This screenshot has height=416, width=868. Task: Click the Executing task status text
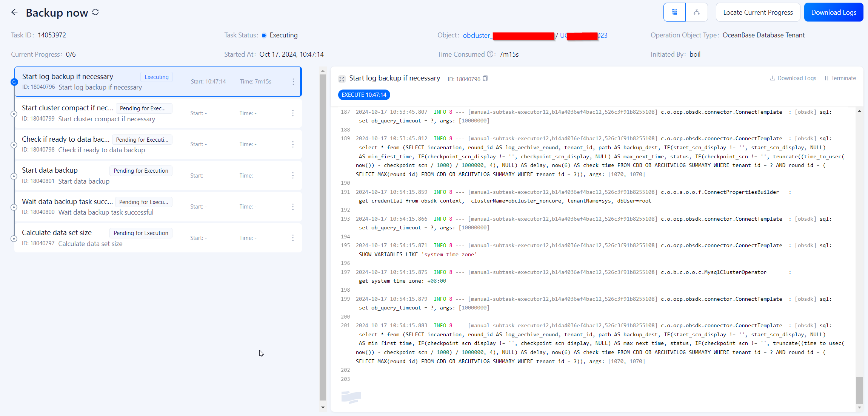point(283,35)
